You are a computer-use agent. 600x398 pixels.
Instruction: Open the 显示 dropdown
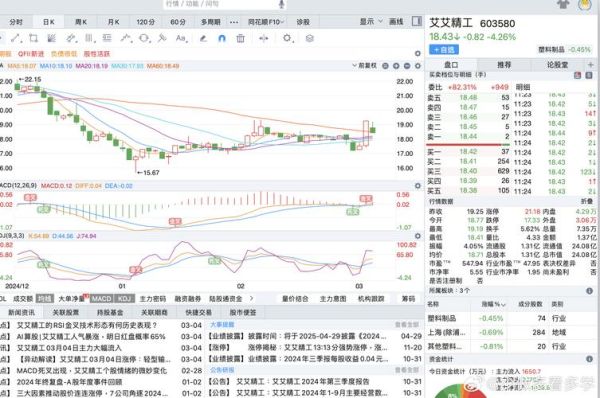click(x=371, y=21)
